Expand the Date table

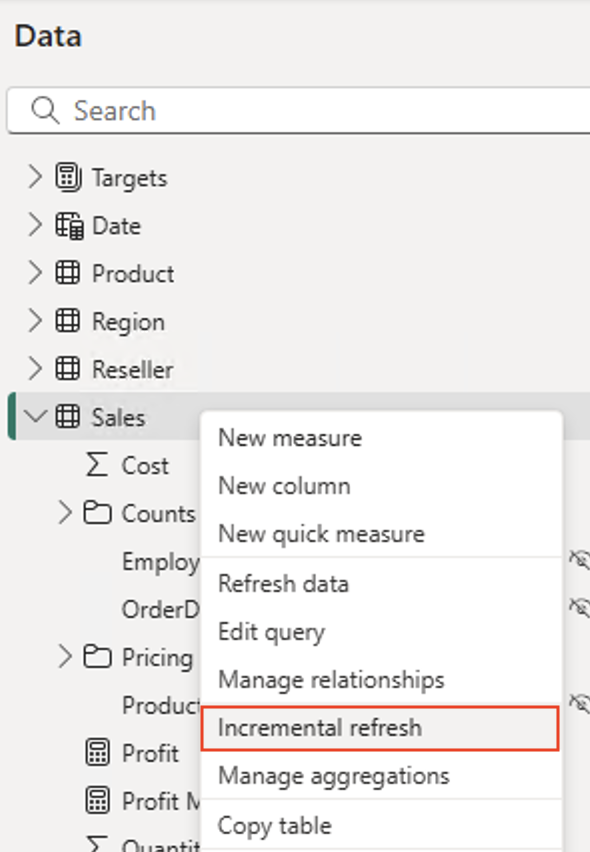tap(35, 225)
